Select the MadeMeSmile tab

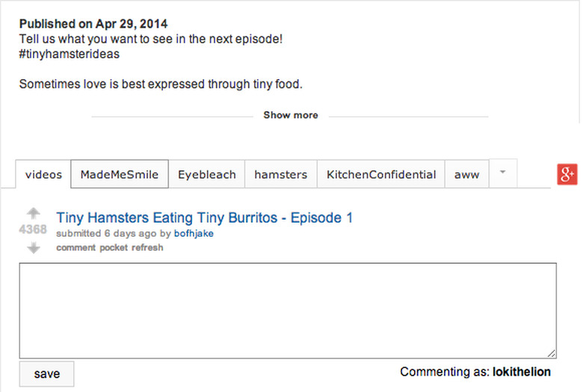[120, 175]
